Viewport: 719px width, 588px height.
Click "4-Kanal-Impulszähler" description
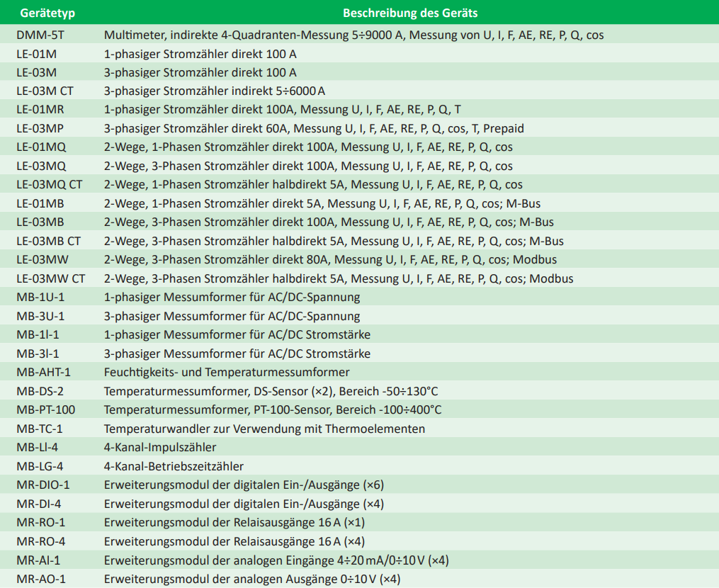[160, 447]
